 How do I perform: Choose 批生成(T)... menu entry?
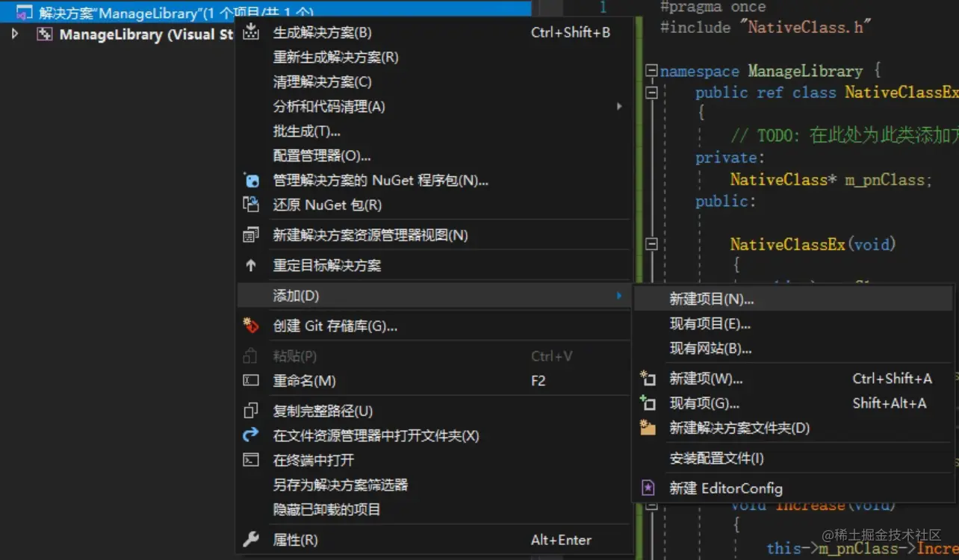[433, 131]
